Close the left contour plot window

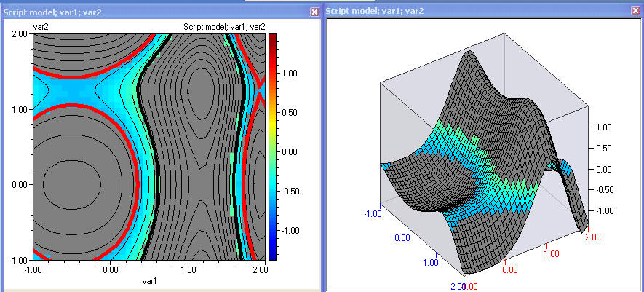(x=314, y=12)
